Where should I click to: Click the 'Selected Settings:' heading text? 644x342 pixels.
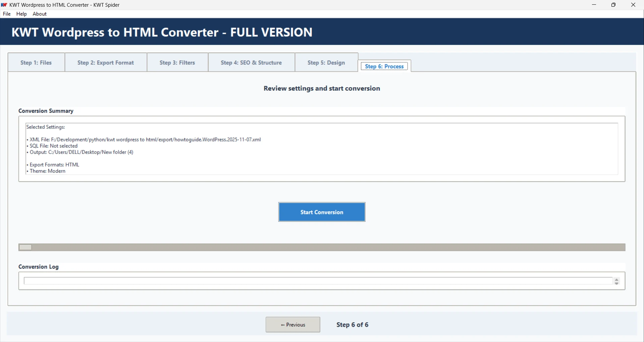(46, 127)
